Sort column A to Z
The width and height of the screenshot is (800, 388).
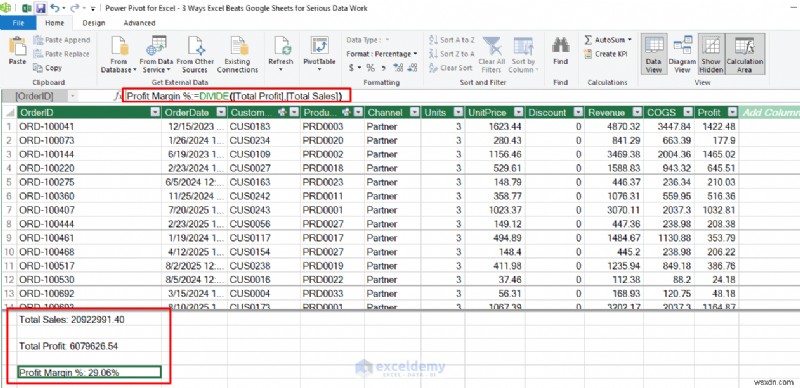click(452, 40)
